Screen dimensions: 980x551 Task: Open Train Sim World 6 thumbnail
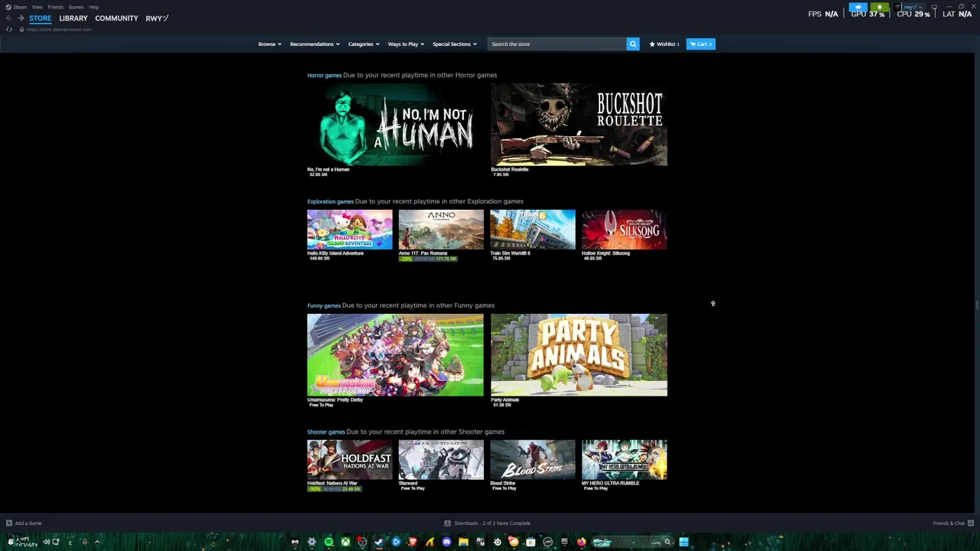point(532,230)
